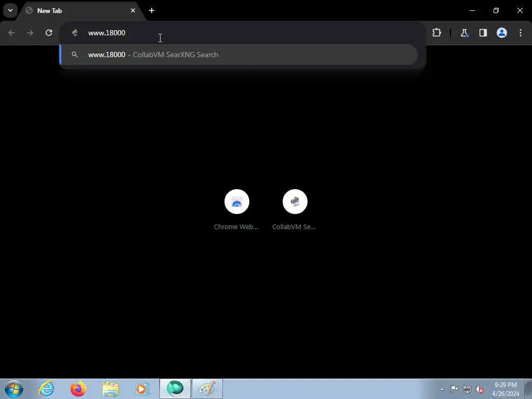Choose the www.18000 CollabVM SearXNG Search suggestion
The height and width of the screenshot is (399, 532).
pos(239,55)
